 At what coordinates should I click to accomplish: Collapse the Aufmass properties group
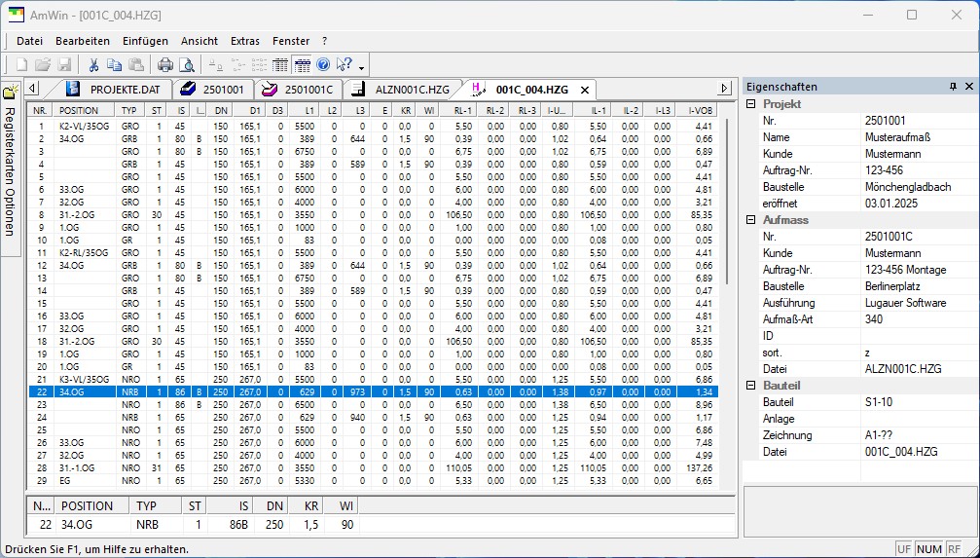point(751,220)
